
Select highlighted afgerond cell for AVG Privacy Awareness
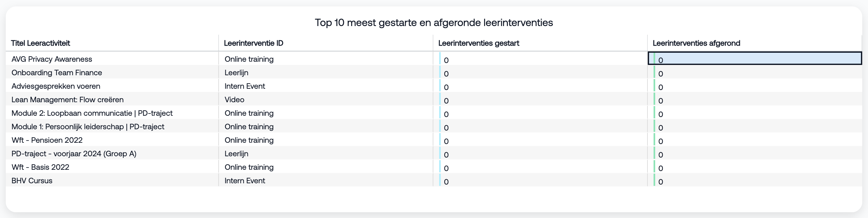click(755, 59)
